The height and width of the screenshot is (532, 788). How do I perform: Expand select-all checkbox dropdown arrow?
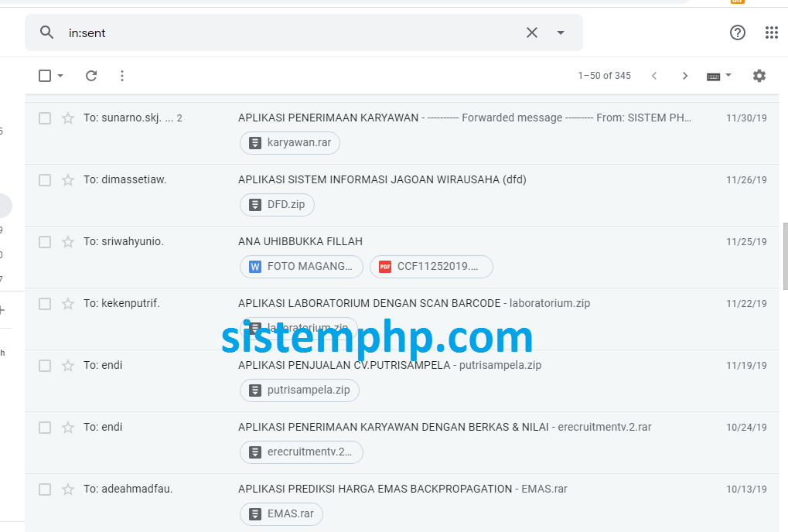[60, 76]
